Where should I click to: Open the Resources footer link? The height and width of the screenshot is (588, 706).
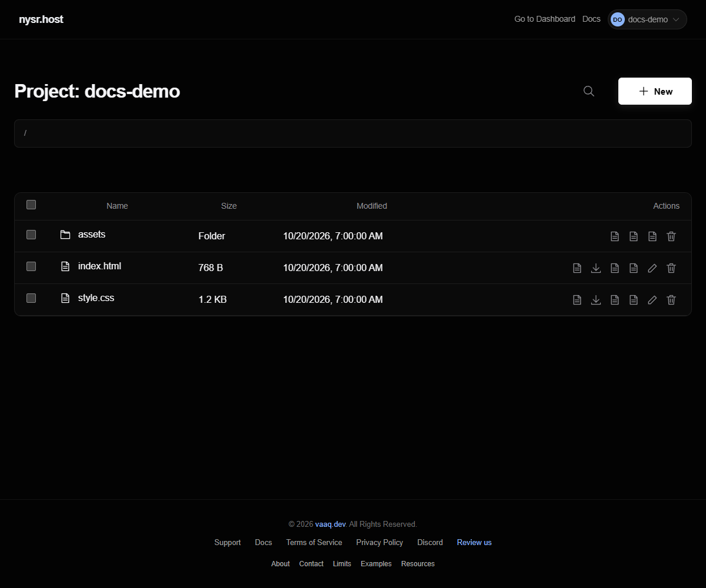click(x=418, y=563)
